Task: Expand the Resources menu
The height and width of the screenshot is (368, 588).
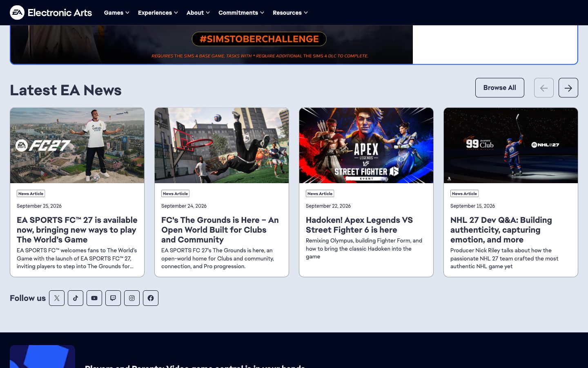Action: point(290,13)
